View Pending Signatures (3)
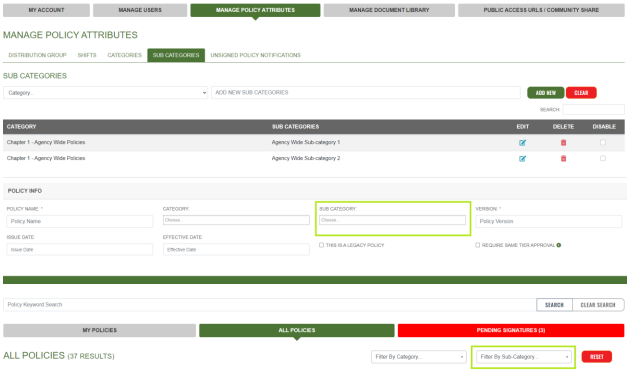Viewport: 627px width, 376px height. point(511,330)
